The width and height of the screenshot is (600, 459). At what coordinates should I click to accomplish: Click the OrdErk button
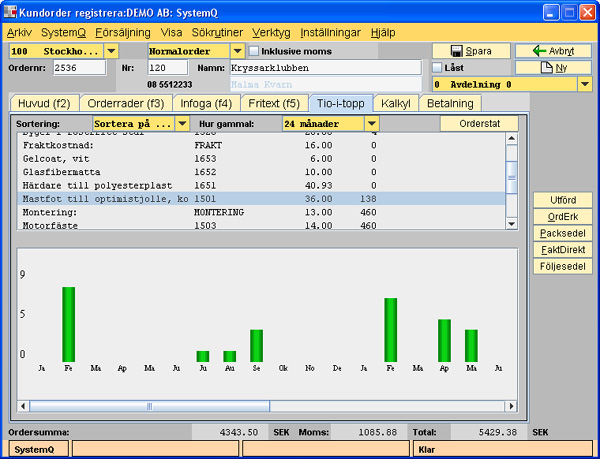pos(563,216)
